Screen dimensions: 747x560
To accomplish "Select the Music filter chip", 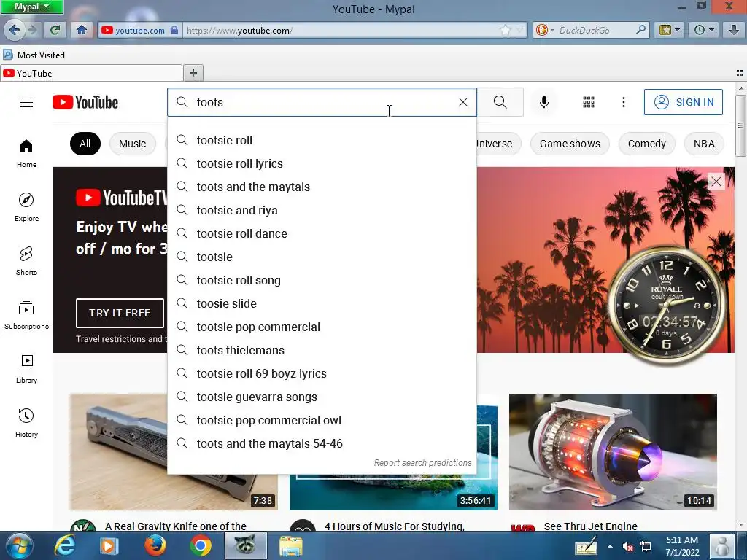I will (133, 144).
